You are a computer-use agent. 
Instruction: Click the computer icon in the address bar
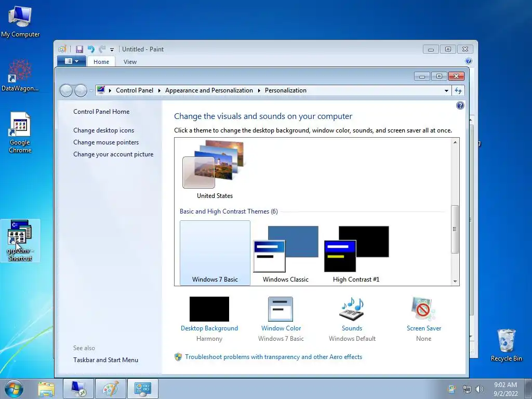(x=101, y=90)
